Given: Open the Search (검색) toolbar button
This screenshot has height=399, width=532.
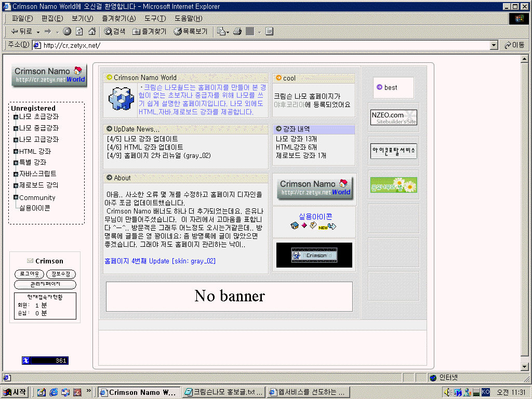Looking at the screenshot, I should point(115,32).
